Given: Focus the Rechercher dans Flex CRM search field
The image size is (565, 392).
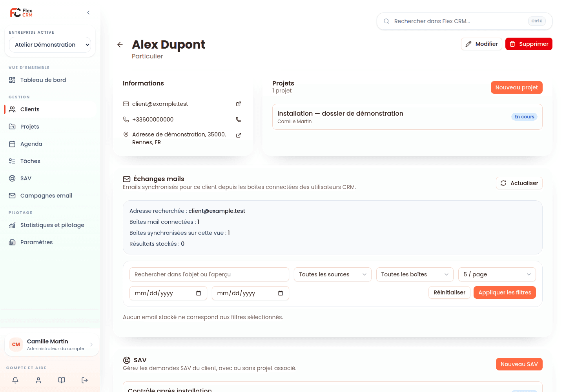Looking at the screenshot, I should pos(465,21).
